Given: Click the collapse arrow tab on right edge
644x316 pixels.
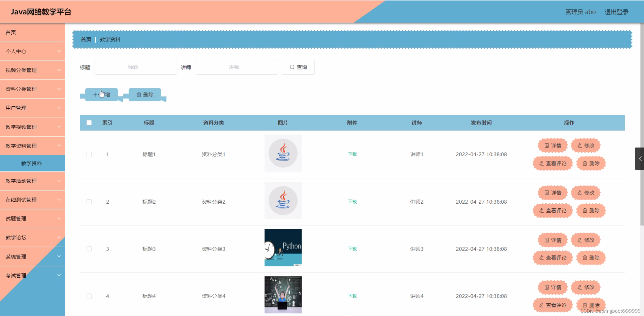Looking at the screenshot, I should pyautogui.click(x=640, y=159).
